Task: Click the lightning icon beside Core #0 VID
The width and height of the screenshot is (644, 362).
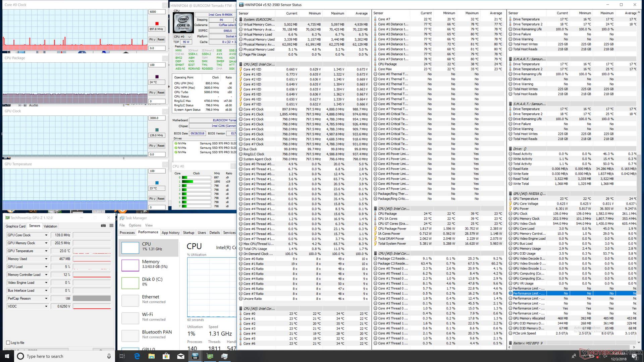Action: click(x=241, y=69)
